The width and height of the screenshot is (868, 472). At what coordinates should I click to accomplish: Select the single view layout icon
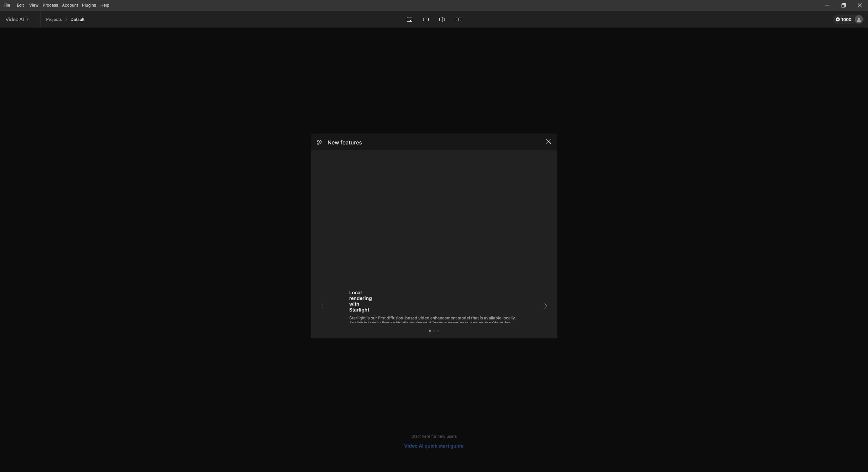click(x=426, y=19)
